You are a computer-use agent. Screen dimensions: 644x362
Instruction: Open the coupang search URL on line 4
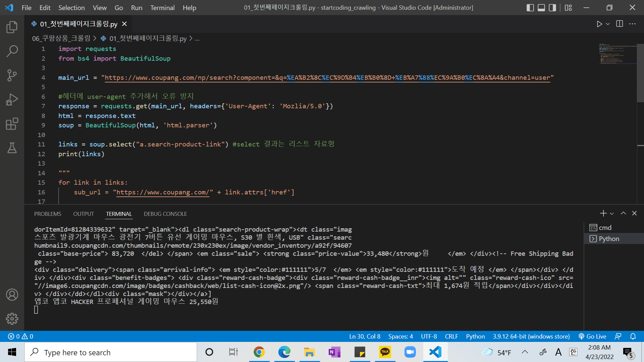point(327,78)
